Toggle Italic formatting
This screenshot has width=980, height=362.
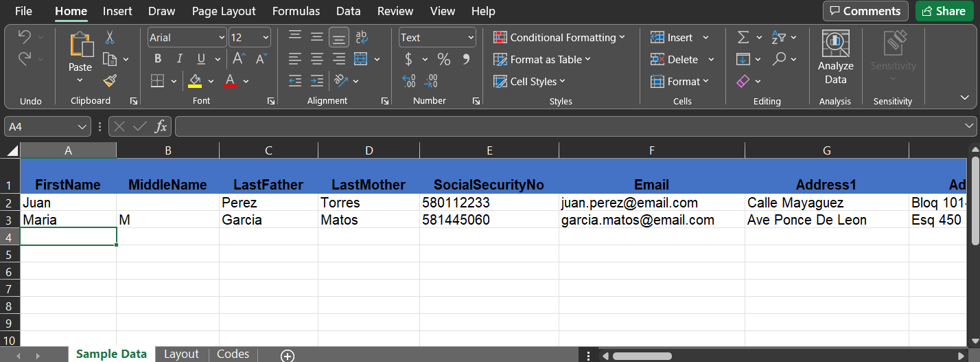(x=180, y=59)
